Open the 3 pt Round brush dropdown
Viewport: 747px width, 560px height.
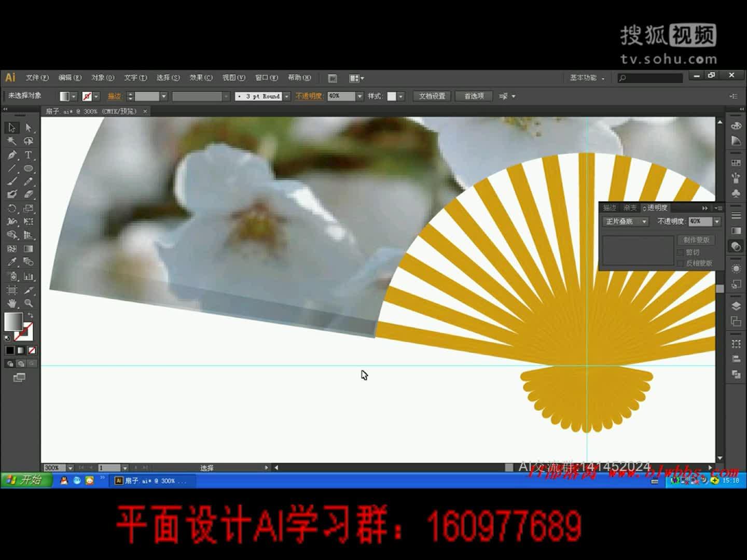coord(286,96)
